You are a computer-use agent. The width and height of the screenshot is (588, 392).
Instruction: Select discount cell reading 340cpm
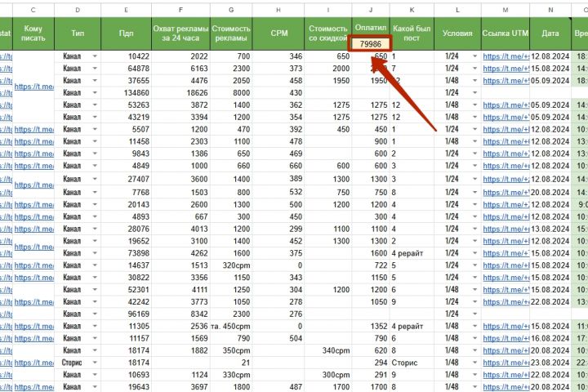pyautogui.click(x=328, y=350)
